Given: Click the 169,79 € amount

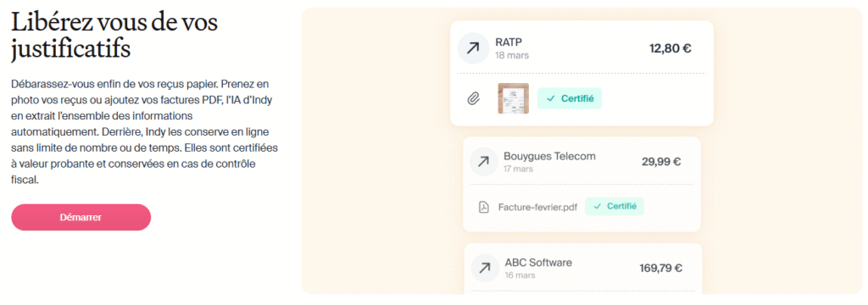Looking at the screenshot, I should coord(661,269).
